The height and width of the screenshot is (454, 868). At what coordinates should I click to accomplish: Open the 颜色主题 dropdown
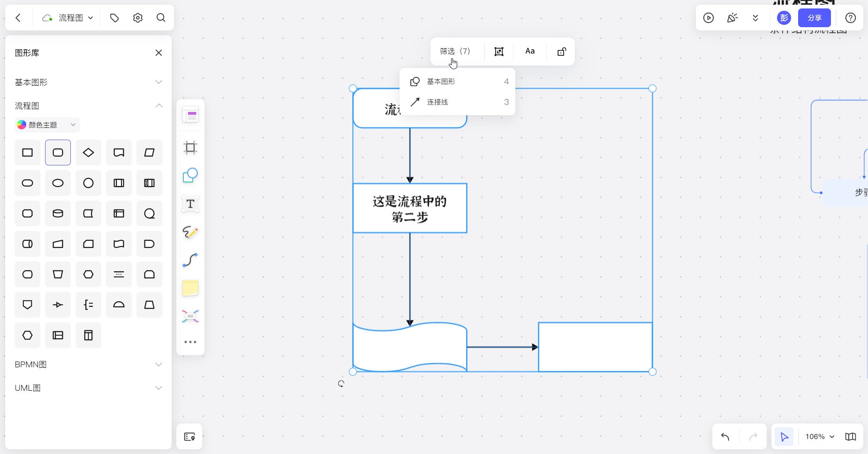coord(47,125)
